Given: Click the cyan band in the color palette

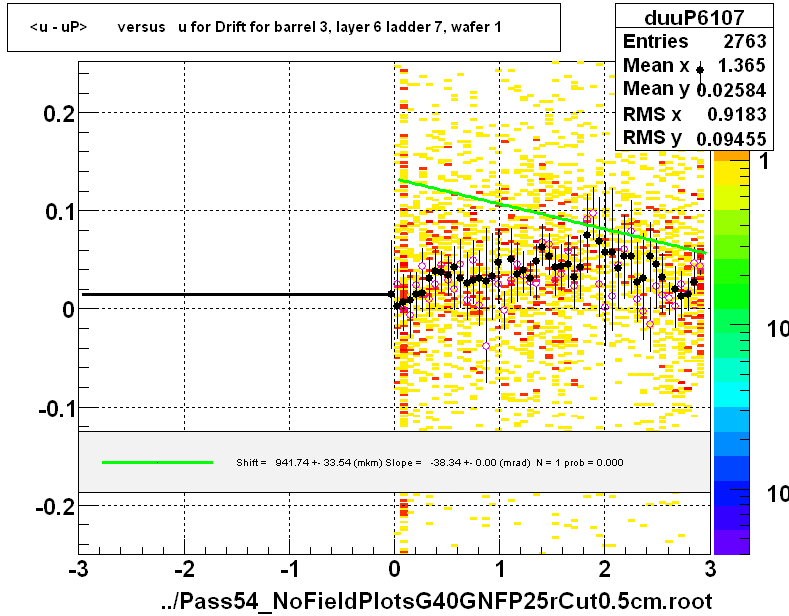Looking at the screenshot, I should (x=732, y=395).
